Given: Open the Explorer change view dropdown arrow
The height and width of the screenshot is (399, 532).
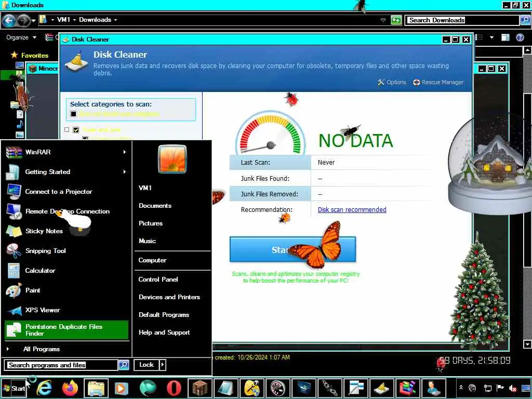Looking at the screenshot, I should point(491,37).
